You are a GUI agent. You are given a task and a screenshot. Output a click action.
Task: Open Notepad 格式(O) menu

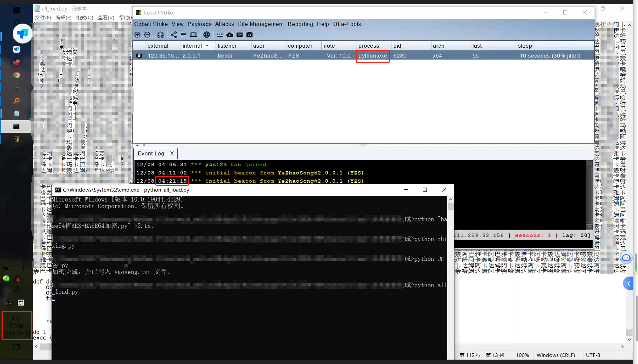point(85,18)
